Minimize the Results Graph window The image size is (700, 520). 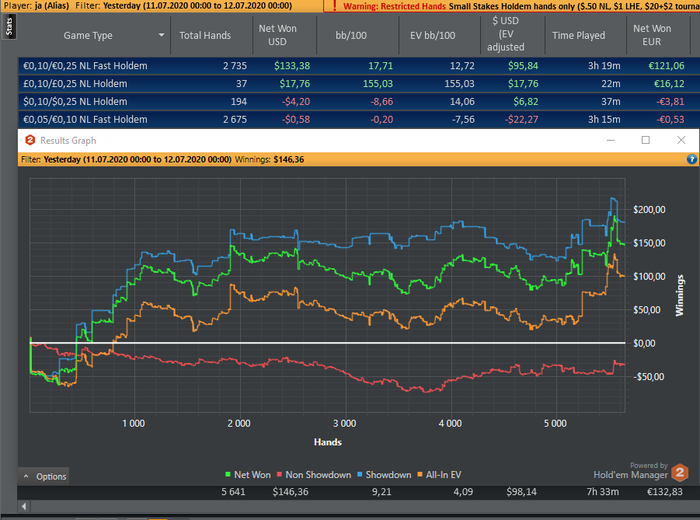[x=611, y=140]
